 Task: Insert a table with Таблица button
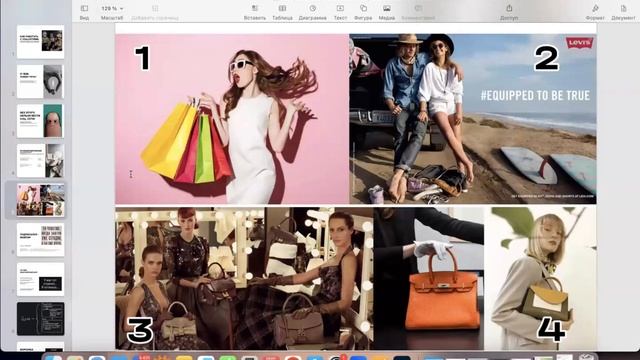[282, 12]
